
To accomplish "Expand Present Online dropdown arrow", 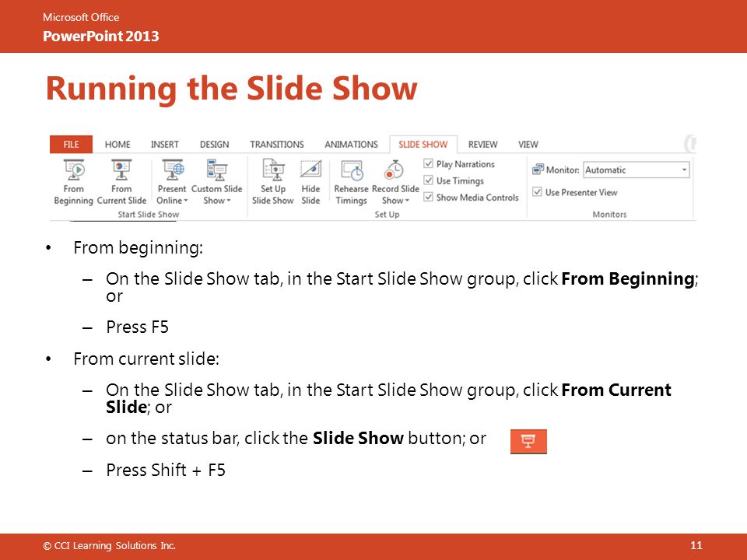I will point(186,201).
